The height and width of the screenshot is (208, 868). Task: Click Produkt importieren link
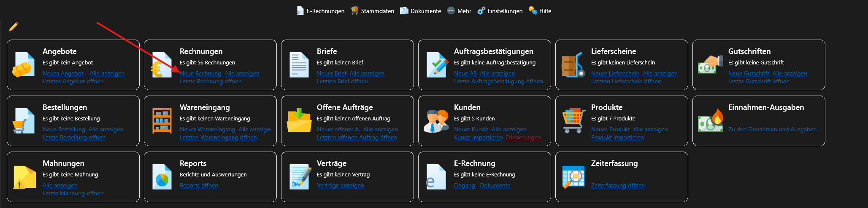(x=617, y=137)
